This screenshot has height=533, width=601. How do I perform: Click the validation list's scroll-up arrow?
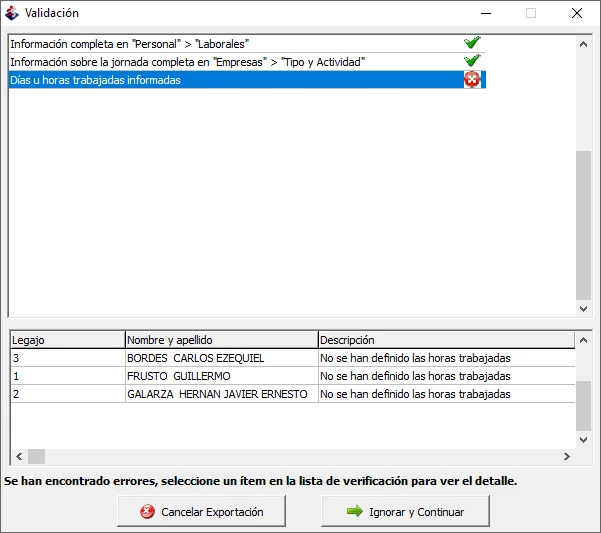click(x=583, y=44)
